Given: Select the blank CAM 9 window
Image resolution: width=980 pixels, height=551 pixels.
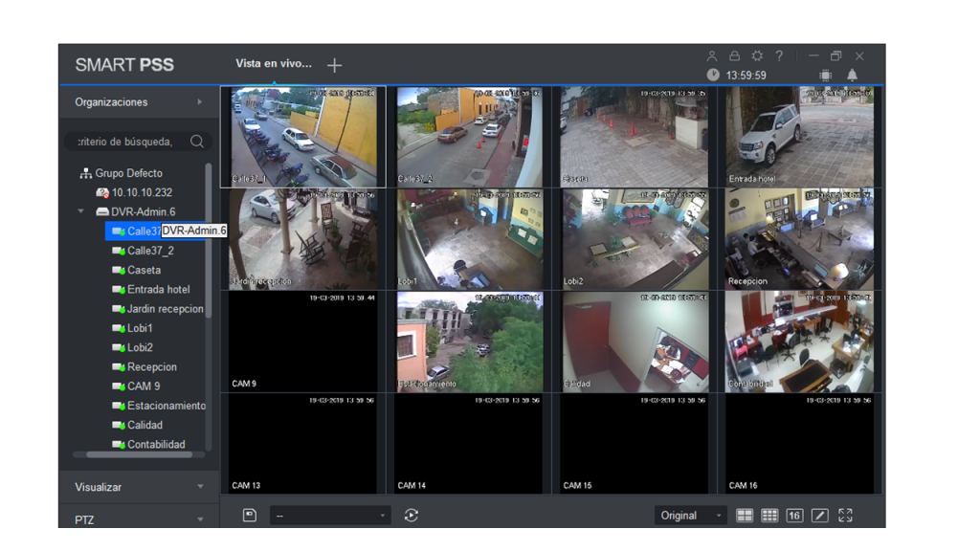Looking at the screenshot, I should (303, 342).
